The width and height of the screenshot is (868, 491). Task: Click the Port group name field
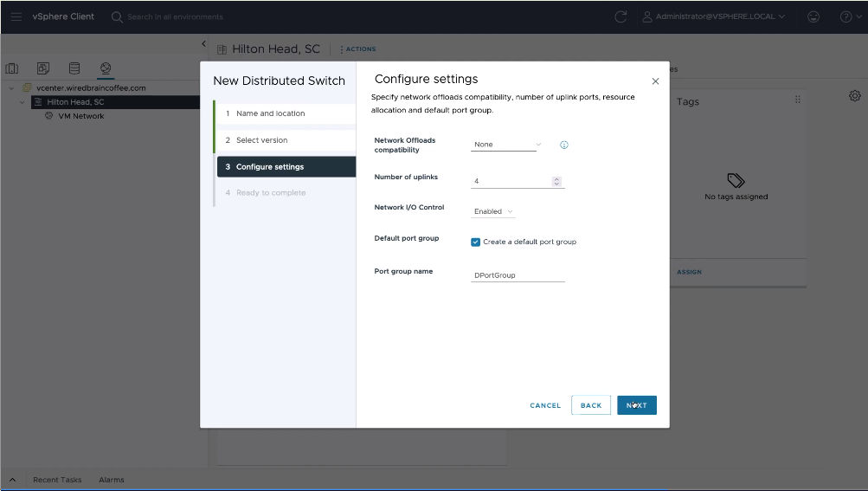[518, 275]
